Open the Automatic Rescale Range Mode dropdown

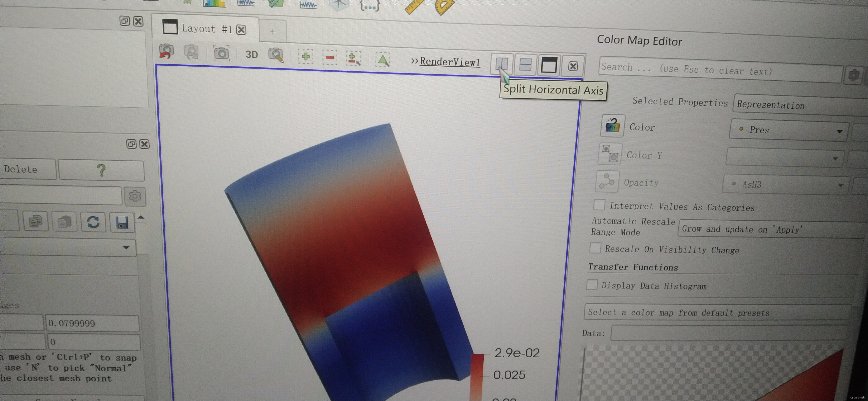(x=773, y=229)
